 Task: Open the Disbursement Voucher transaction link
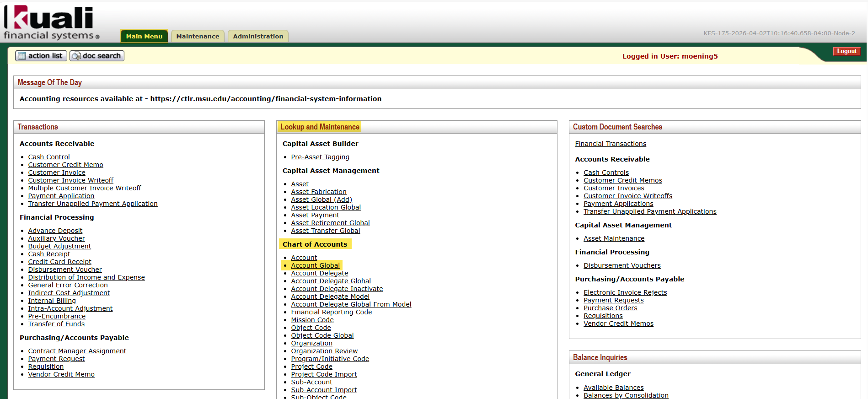coord(65,270)
